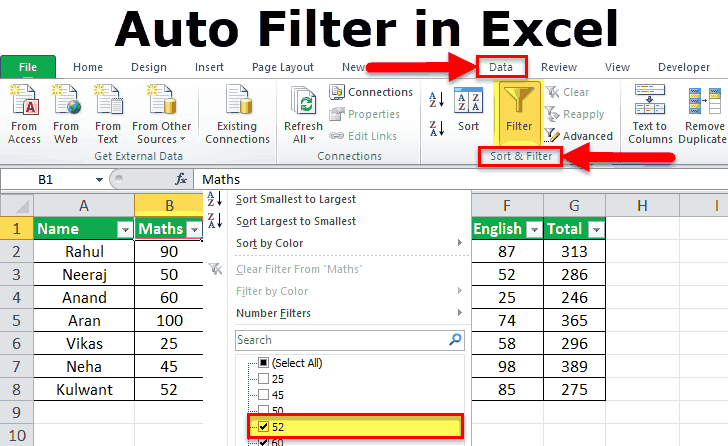Open the Data ribbon tab

501,67
